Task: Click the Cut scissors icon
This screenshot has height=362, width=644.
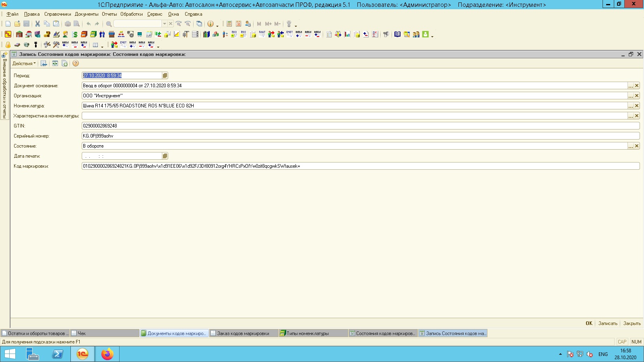Action: coord(37,24)
